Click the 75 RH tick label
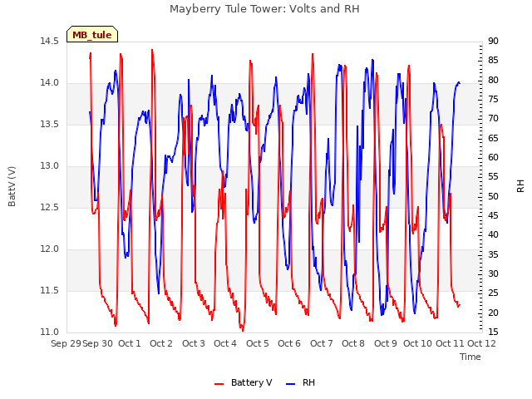 pyautogui.click(x=493, y=100)
